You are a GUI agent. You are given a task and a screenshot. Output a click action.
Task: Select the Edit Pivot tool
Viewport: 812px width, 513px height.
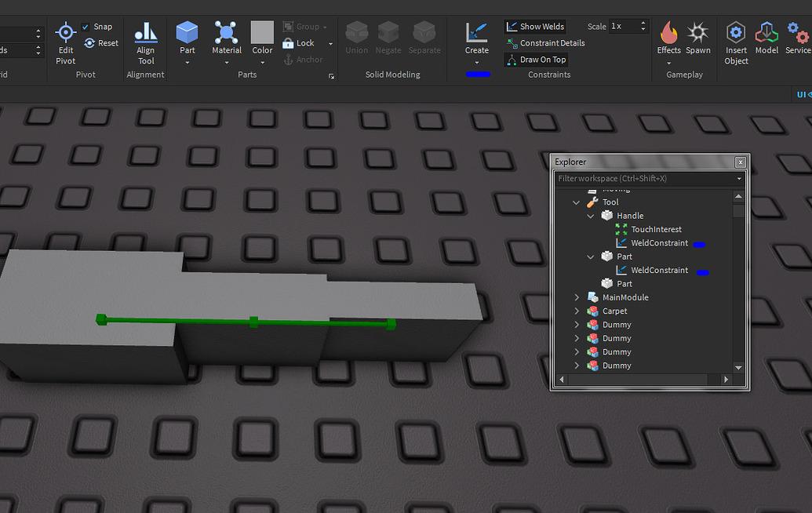[x=66, y=43]
